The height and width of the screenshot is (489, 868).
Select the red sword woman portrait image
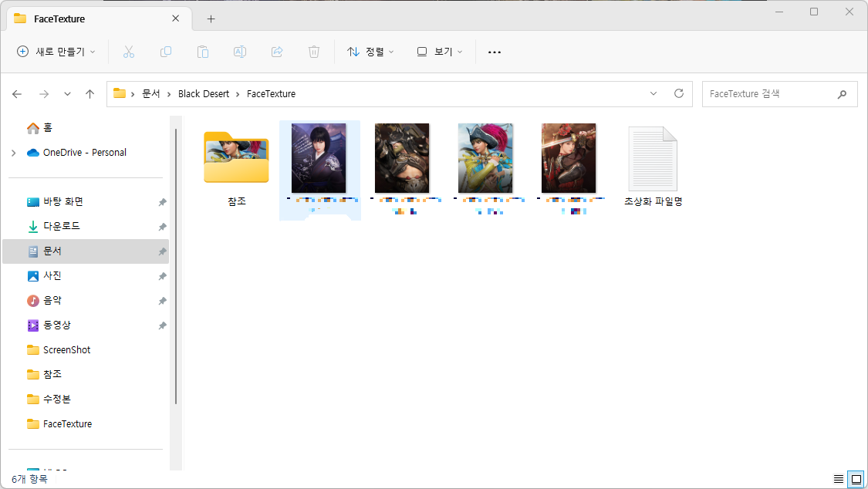(569, 158)
